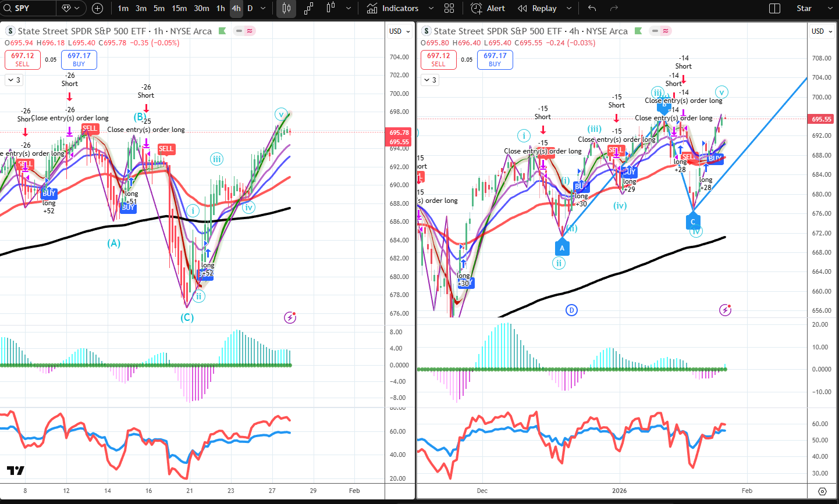Click the add symbol plus icon

98,8
